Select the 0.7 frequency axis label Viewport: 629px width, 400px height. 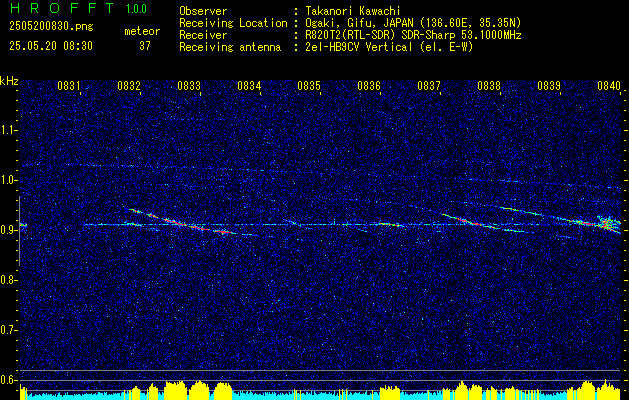click(x=9, y=330)
